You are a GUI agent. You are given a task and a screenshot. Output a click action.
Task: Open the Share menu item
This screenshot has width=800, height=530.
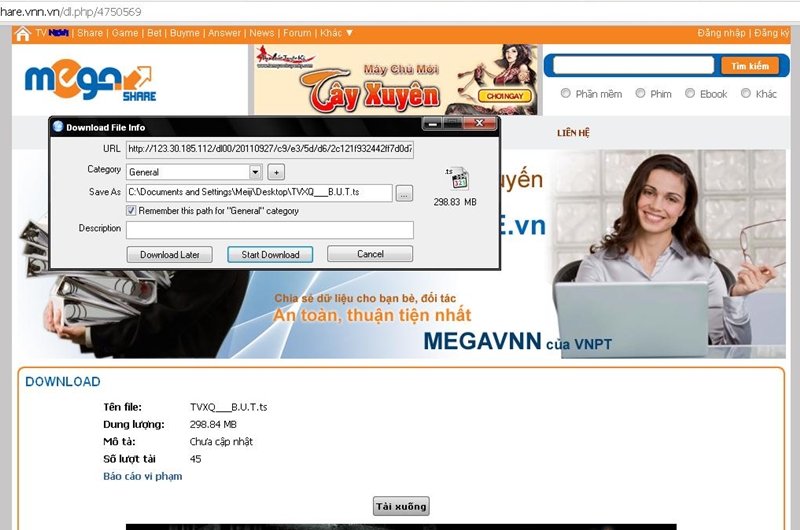point(90,33)
